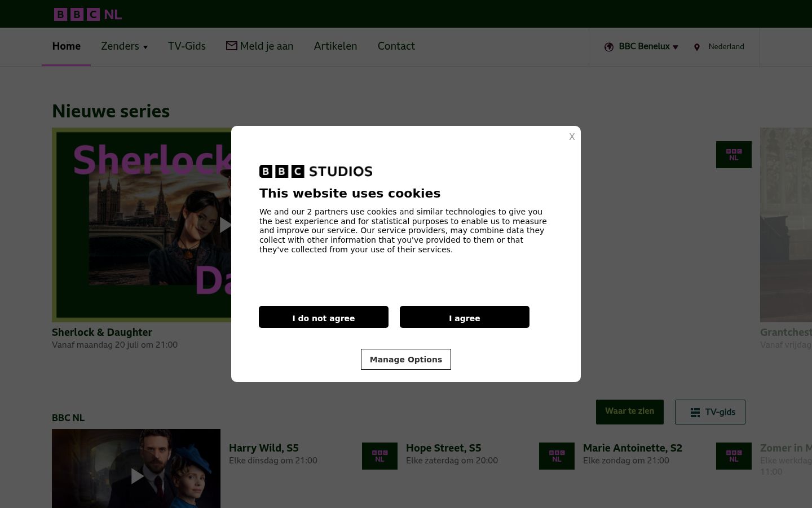This screenshot has width=812, height=508.
Task: Click the globe icon next to BBC Benelux
Action: point(609,47)
